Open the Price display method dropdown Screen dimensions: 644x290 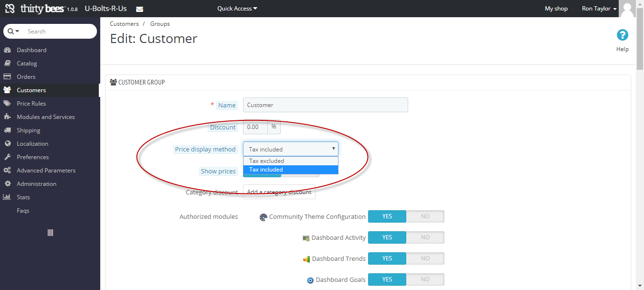tap(291, 149)
